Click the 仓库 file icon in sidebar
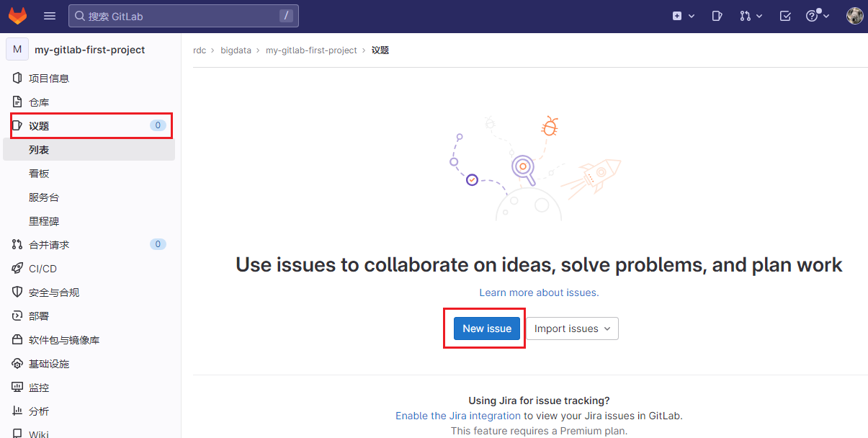Screen dimensions: 868x438 coord(17,102)
